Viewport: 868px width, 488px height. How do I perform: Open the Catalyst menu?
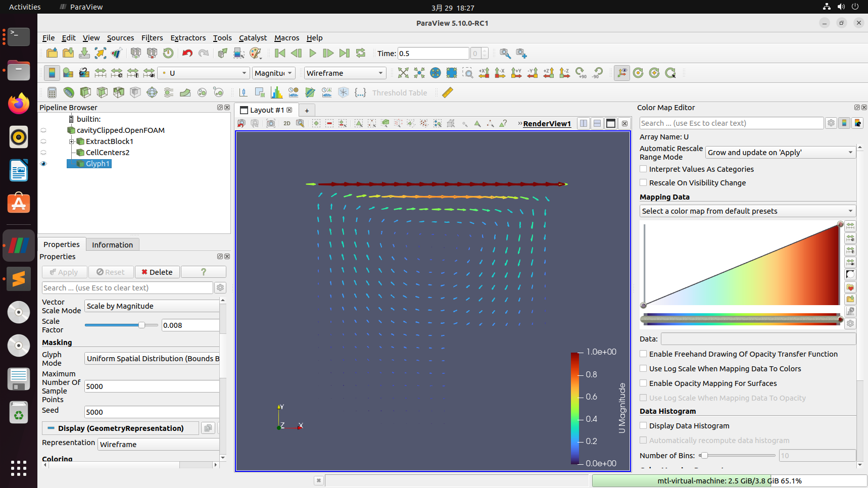point(253,38)
